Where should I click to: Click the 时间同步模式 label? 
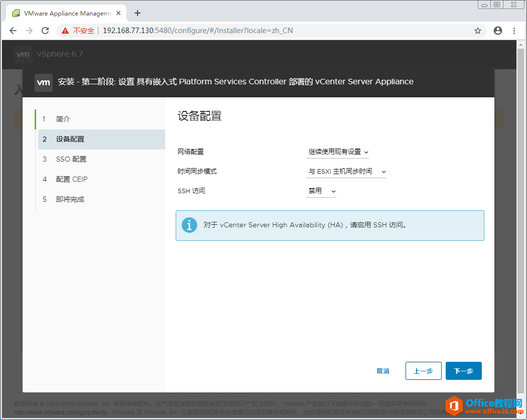click(x=197, y=171)
